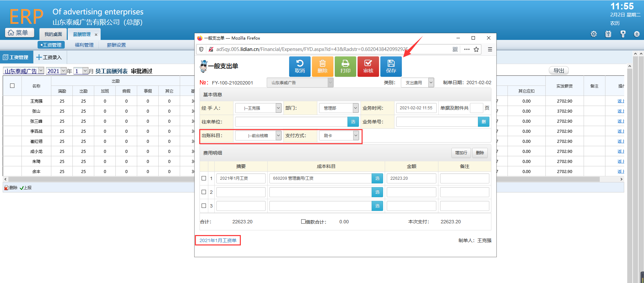Click the Firefox address bar URL

click(312, 49)
